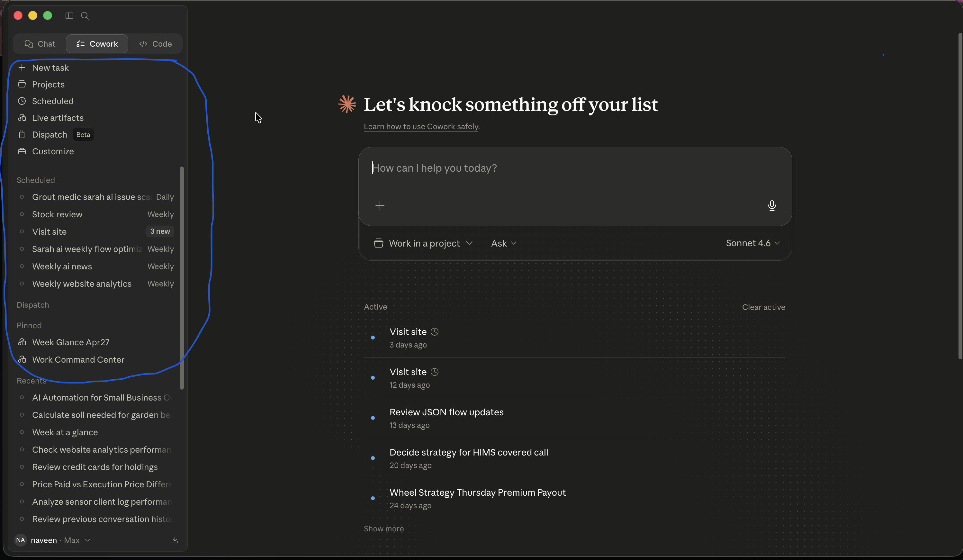Open recent AI Automation for Small Business

click(95, 398)
